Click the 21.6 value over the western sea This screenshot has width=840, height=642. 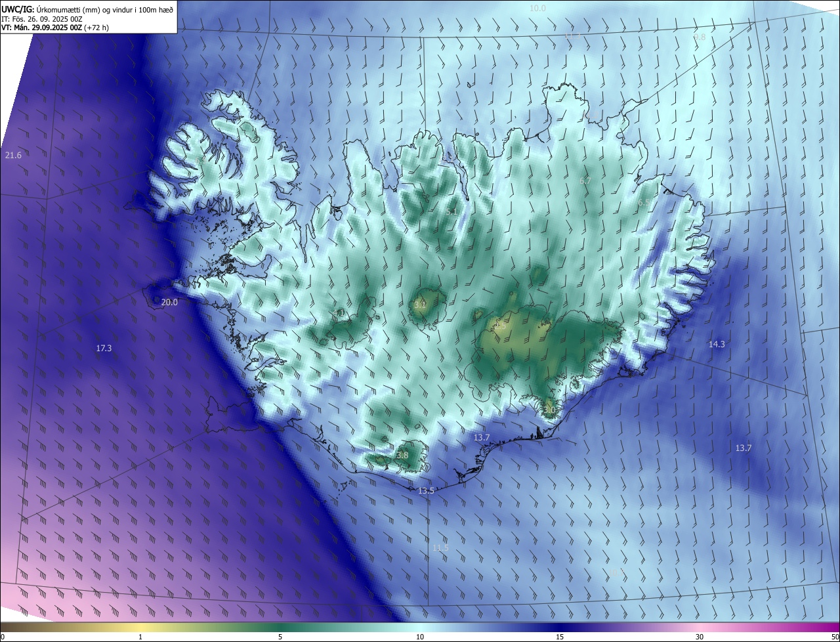click(13, 155)
